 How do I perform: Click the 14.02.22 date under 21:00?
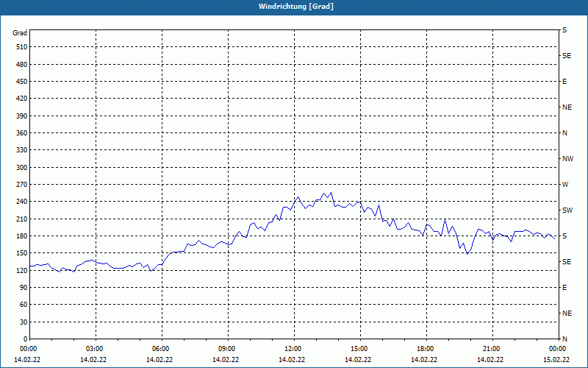(490, 360)
